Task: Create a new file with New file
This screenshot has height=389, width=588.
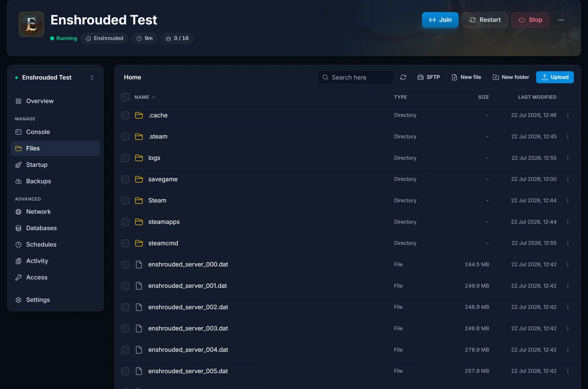Action: pyautogui.click(x=466, y=77)
